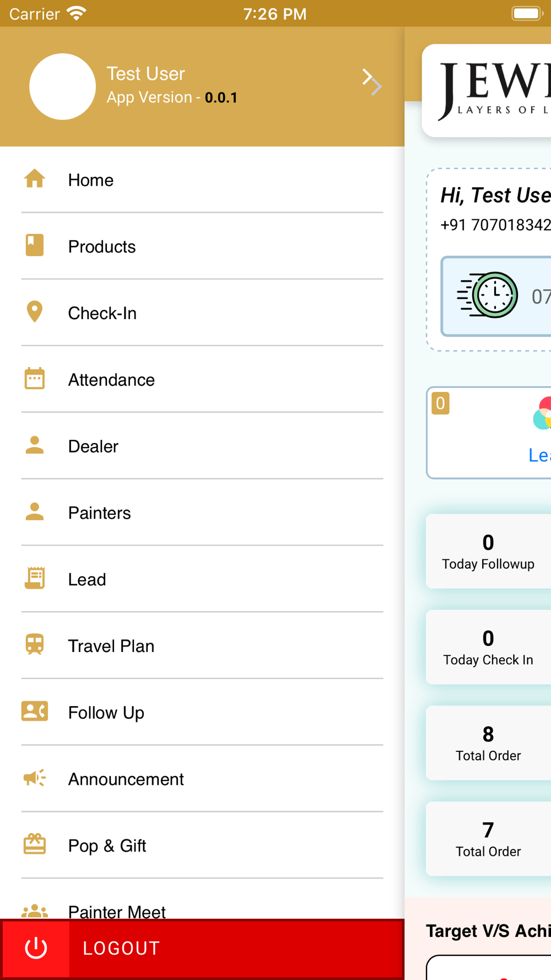Click the Follow Up contact phone icon
Screen dimensions: 551x980
click(35, 712)
